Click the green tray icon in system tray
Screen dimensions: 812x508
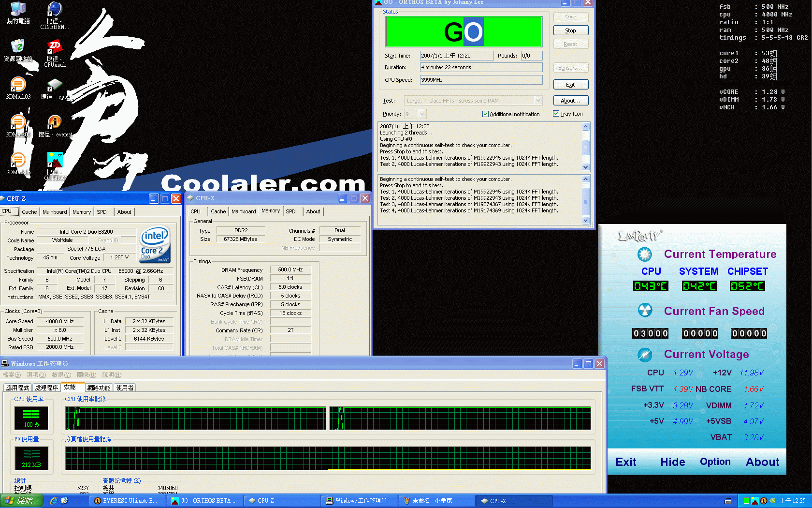pos(746,501)
